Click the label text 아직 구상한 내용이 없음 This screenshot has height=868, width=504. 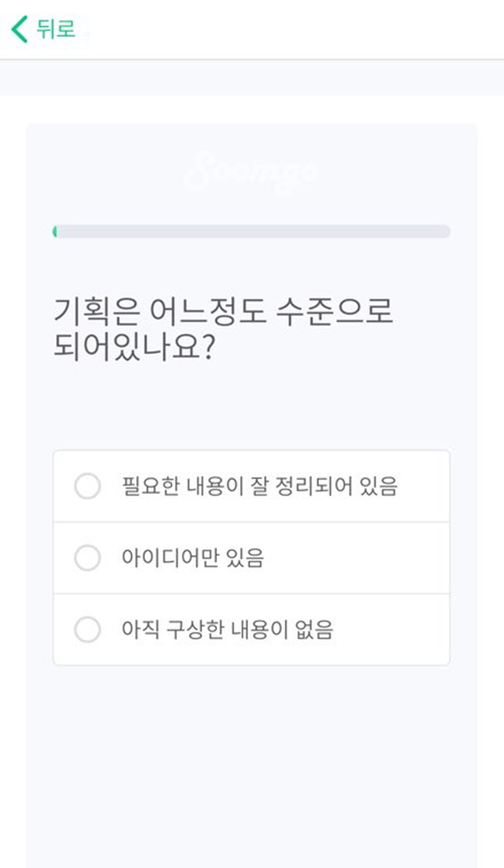[227, 629]
